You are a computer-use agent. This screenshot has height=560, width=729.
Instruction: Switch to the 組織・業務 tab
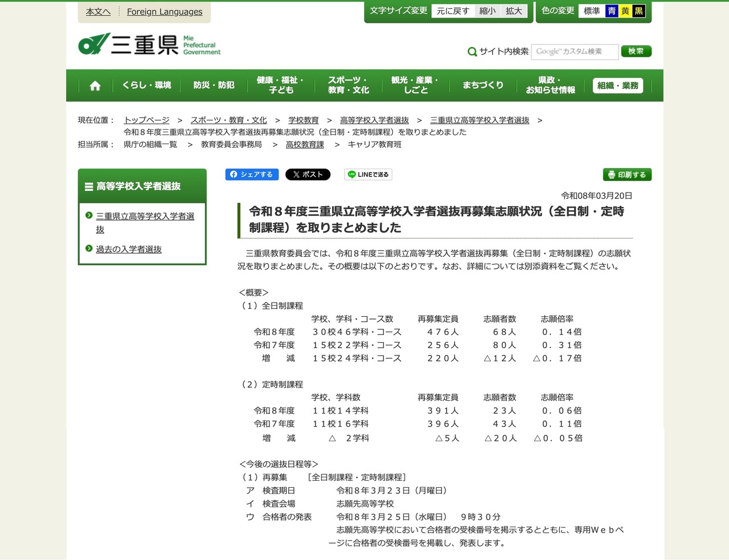(618, 85)
